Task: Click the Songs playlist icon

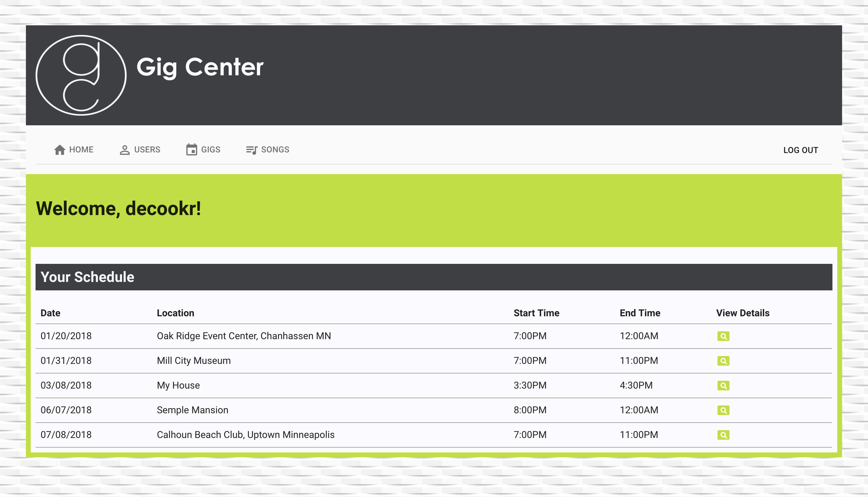Action: [x=252, y=150]
